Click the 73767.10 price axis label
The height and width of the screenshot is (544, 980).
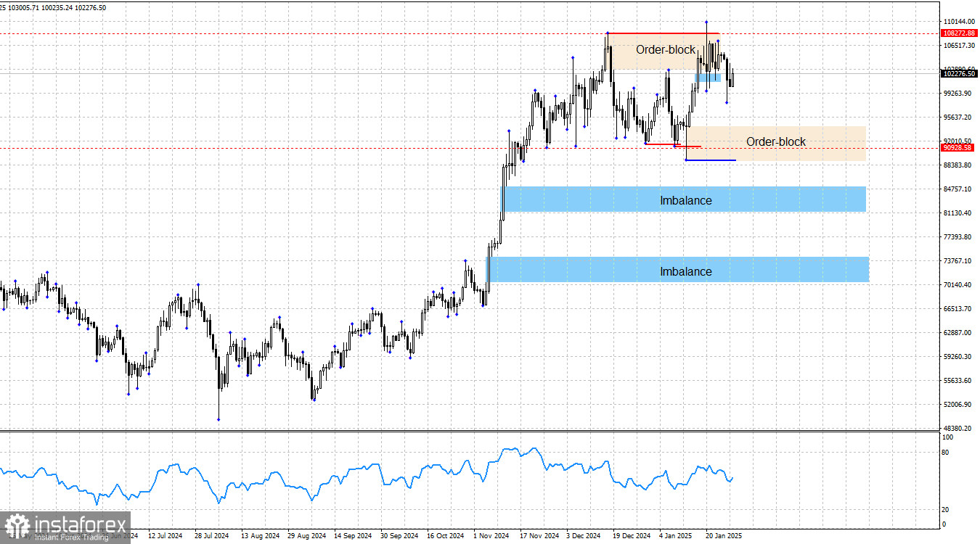tap(958, 261)
